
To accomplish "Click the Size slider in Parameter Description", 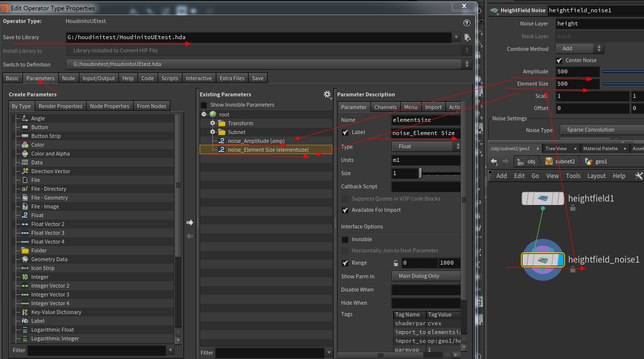I will 419,173.
